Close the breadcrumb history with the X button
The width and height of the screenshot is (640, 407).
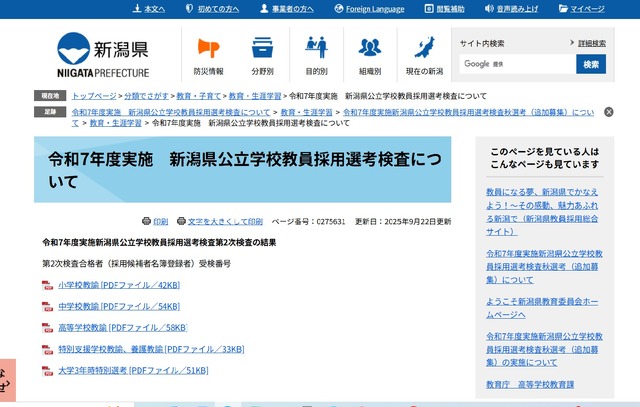click(x=609, y=112)
